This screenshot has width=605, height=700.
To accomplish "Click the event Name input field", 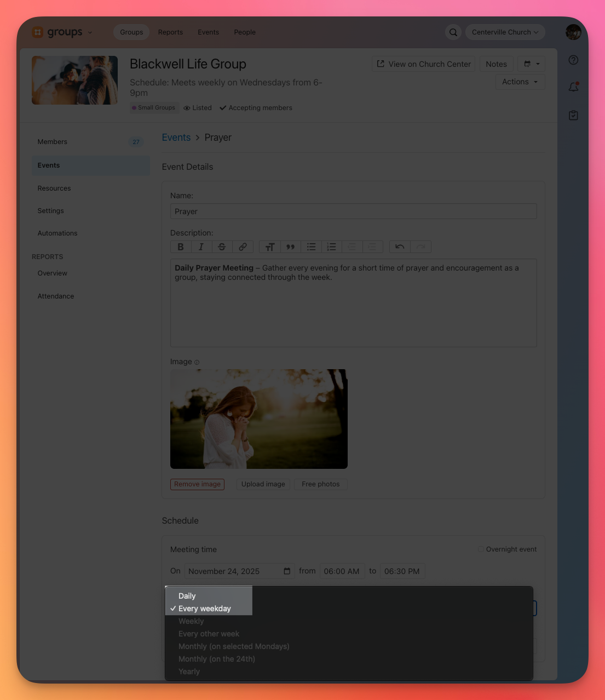I will point(353,211).
